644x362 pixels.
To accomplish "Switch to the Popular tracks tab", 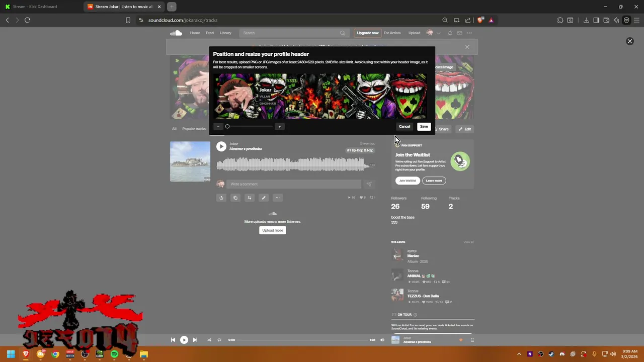I will point(194,129).
